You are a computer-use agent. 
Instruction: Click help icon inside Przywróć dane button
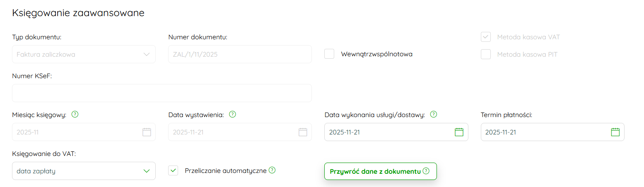[x=426, y=171]
